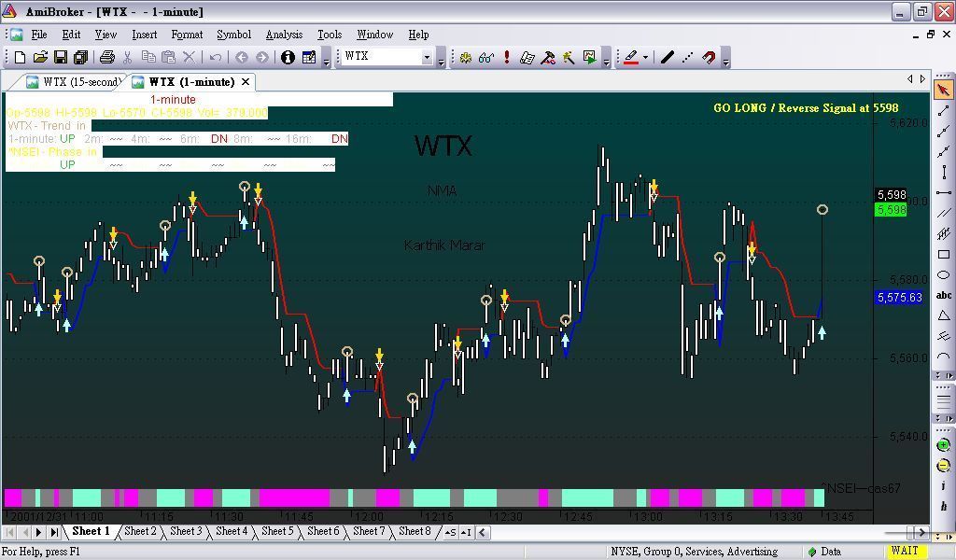The height and width of the screenshot is (560, 956).
Task: Expand standard toolbar overflow arrow
Action: 326,59
